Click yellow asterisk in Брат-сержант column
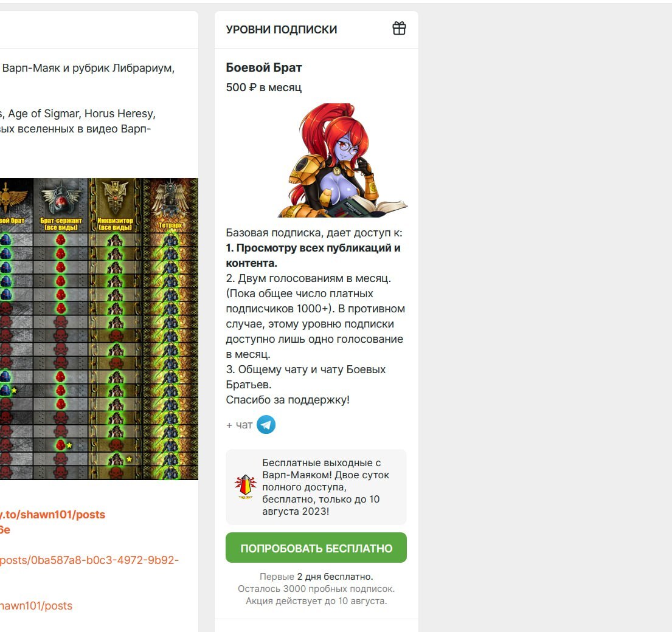This screenshot has height=632, width=672. tap(69, 445)
